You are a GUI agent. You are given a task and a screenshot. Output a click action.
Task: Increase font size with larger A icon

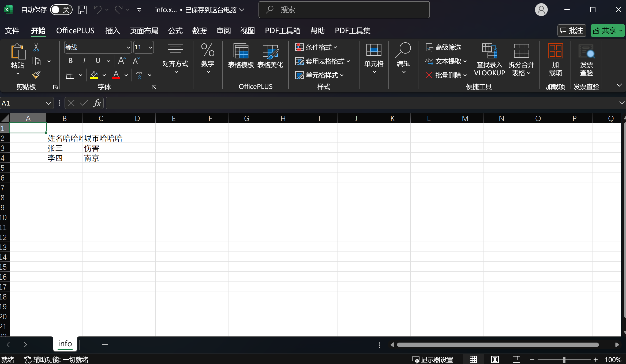click(x=122, y=61)
